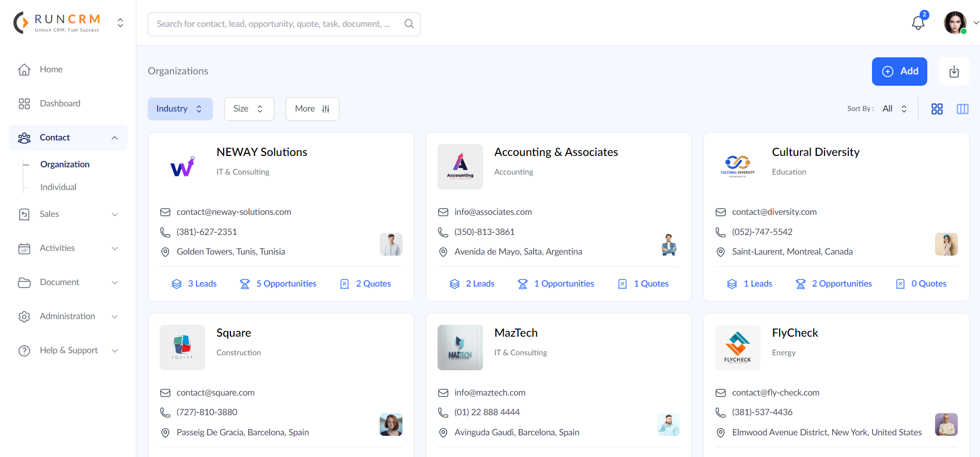
Task: Click the search input field
Action: pyautogui.click(x=274, y=24)
